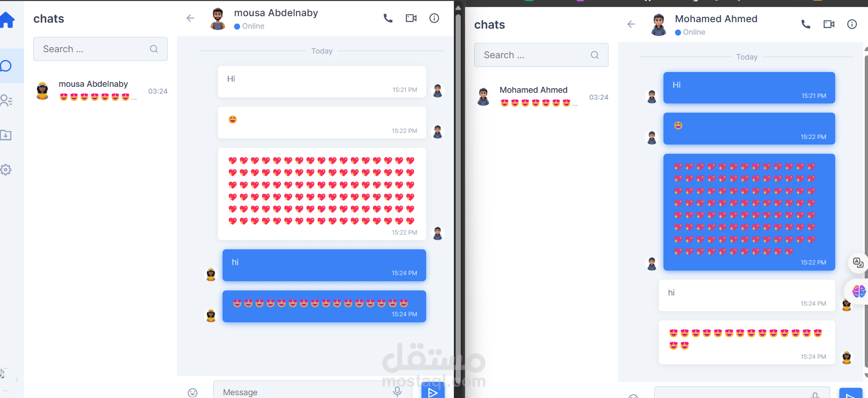Screen dimensions: 868x398
Task: Click microphone icon in Message field
Action: (x=397, y=392)
